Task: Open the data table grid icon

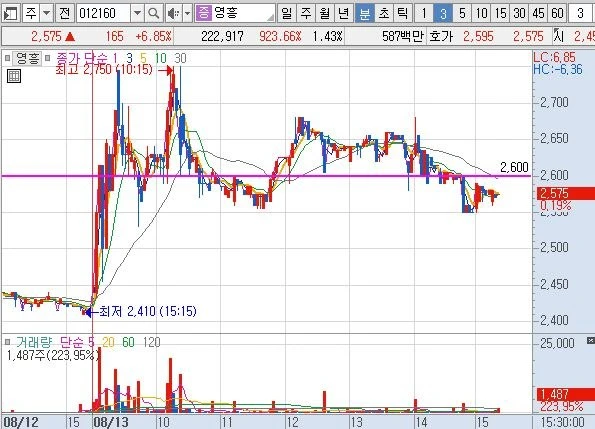Action: (14, 76)
